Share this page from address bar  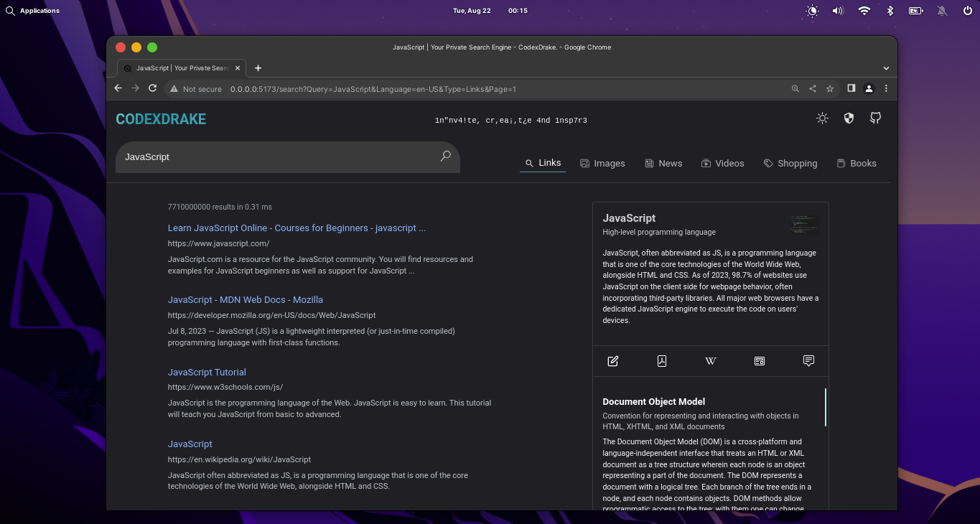pos(813,89)
